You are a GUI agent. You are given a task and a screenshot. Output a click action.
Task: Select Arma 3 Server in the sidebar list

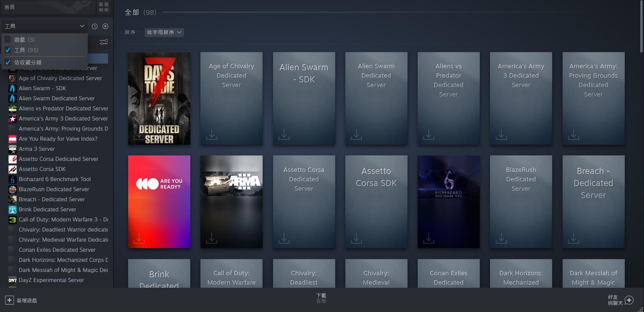click(37, 149)
